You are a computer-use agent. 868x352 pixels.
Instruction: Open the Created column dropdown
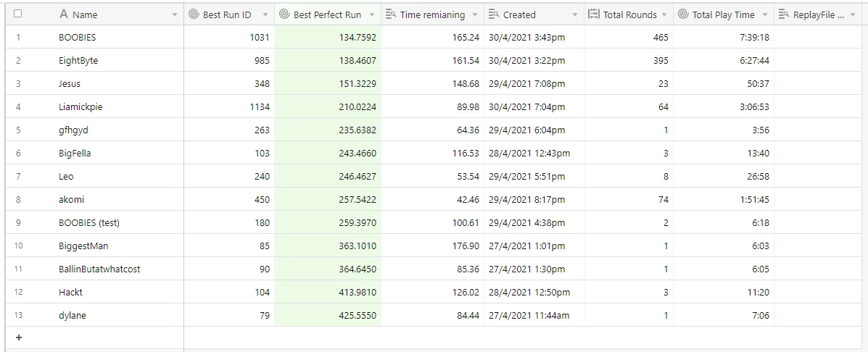pyautogui.click(x=574, y=15)
